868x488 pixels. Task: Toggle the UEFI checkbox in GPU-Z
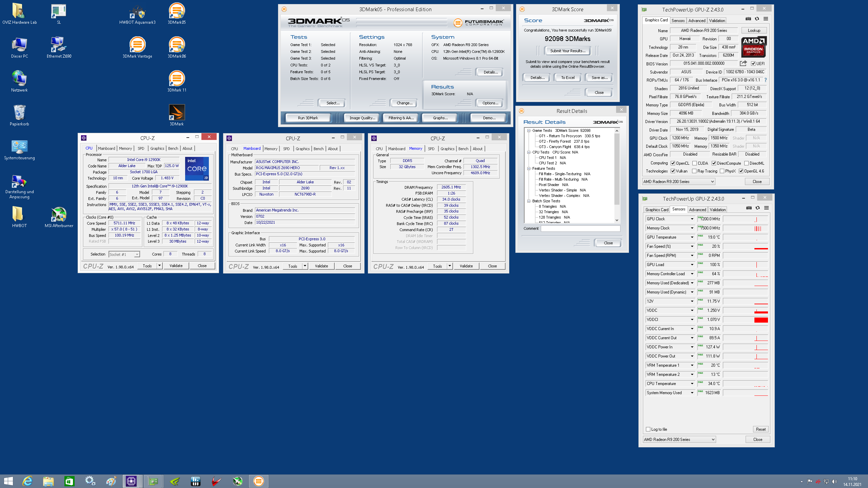[753, 63]
